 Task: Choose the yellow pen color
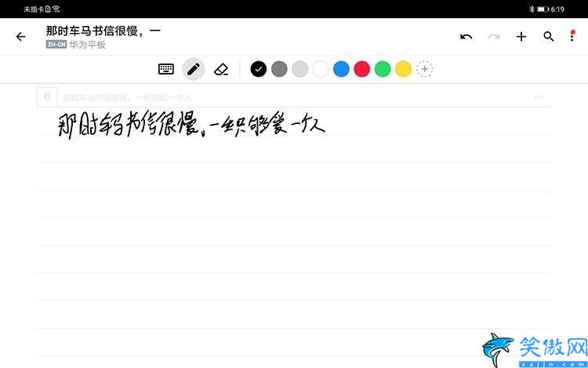tap(404, 69)
